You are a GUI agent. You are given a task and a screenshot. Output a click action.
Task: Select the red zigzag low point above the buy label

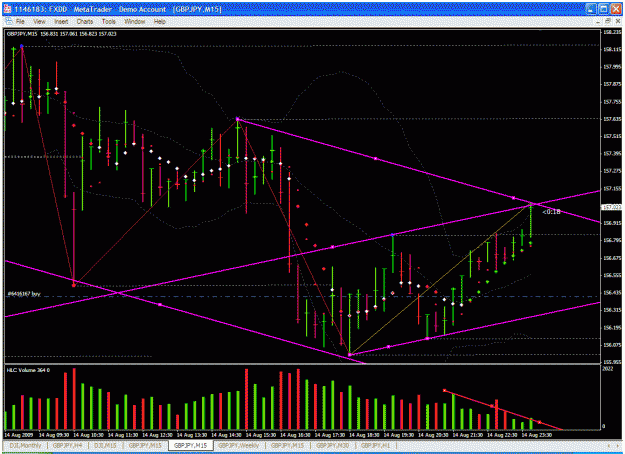pos(74,285)
